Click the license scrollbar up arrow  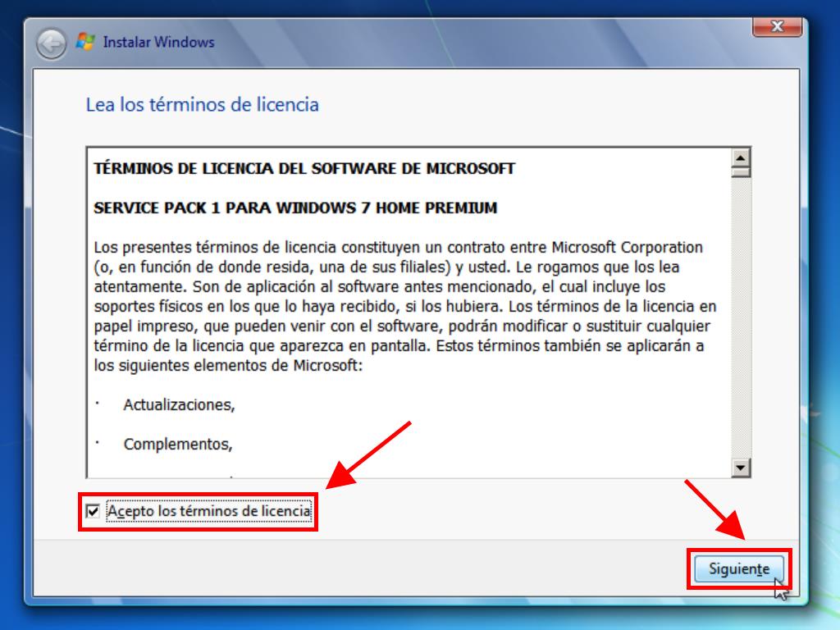[742, 157]
